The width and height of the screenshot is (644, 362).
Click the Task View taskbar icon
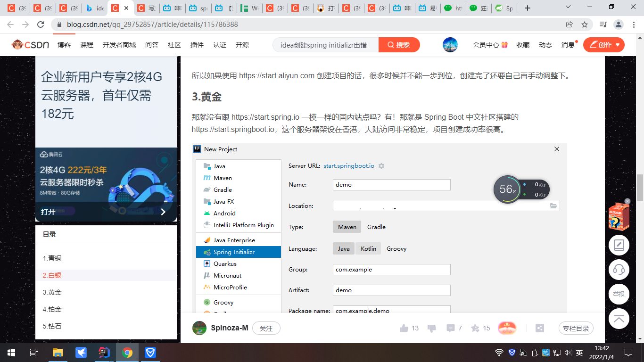coord(33,353)
